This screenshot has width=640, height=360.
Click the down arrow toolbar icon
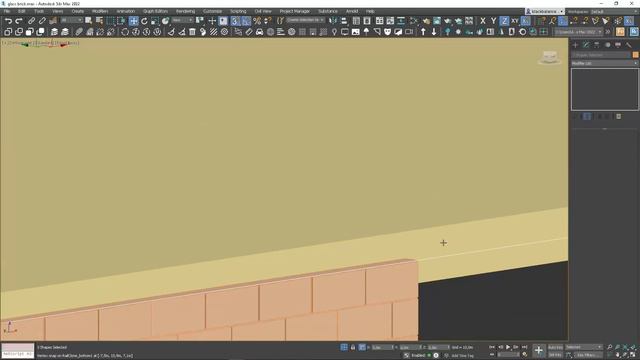(x=434, y=32)
